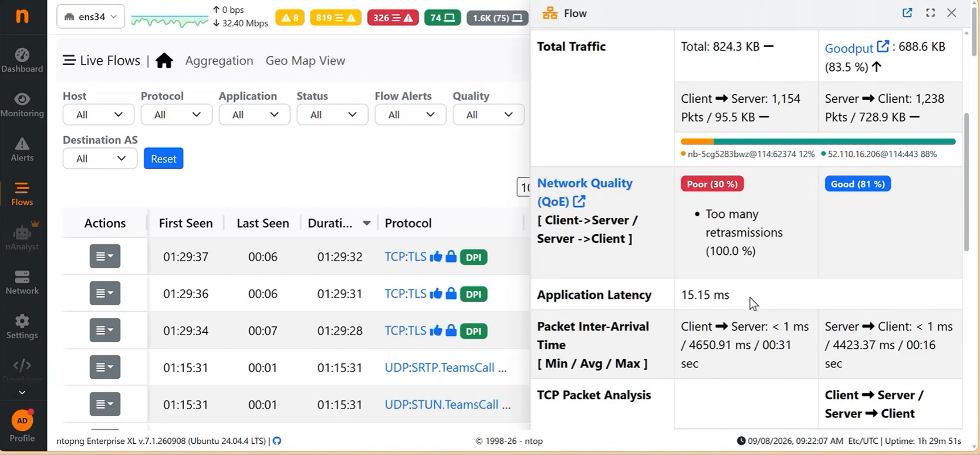Open the Alerts sidebar item
The width and height of the screenshot is (980, 455).
(x=22, y=150)
